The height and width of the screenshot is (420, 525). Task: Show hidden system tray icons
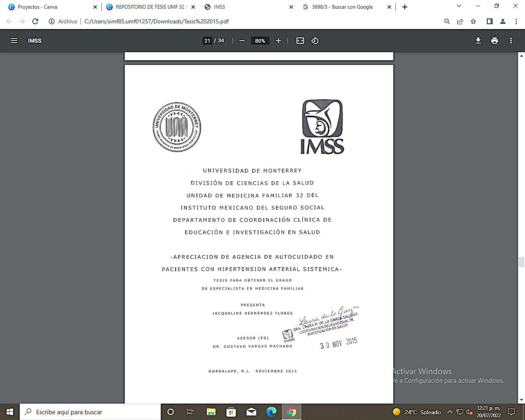(450, 412)
